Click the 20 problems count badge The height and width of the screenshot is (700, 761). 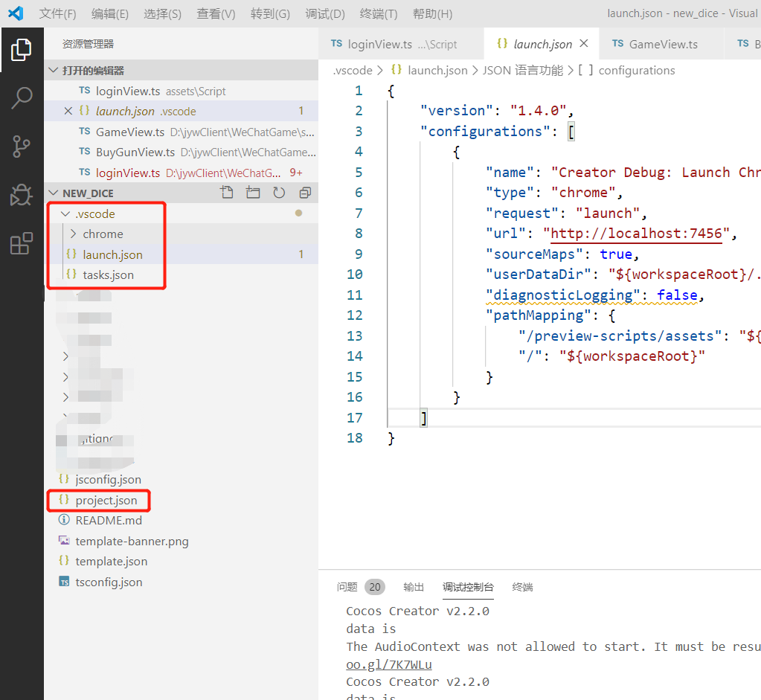375,587
